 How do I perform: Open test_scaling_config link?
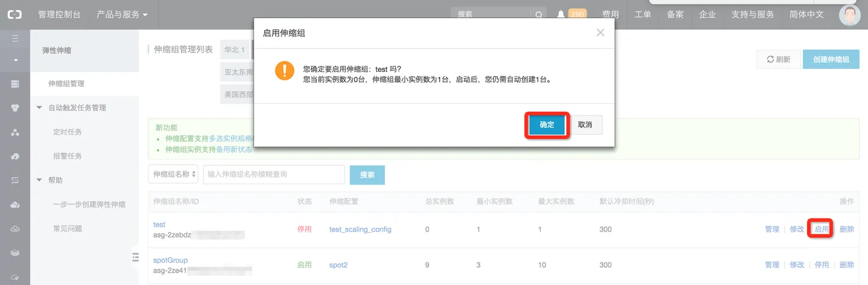(x=360, y=229)
